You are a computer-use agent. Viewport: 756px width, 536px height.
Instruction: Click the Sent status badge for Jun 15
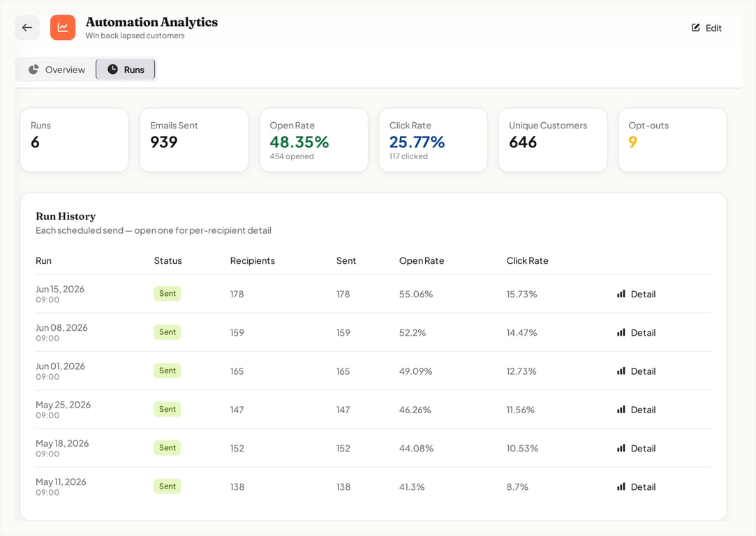pyautogui.click(x=168, y=294)
